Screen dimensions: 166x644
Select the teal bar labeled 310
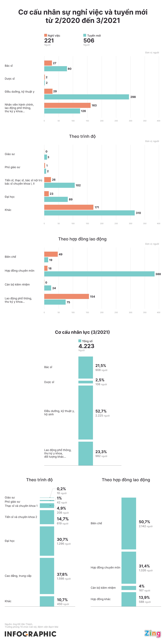(x=89, y=213)
